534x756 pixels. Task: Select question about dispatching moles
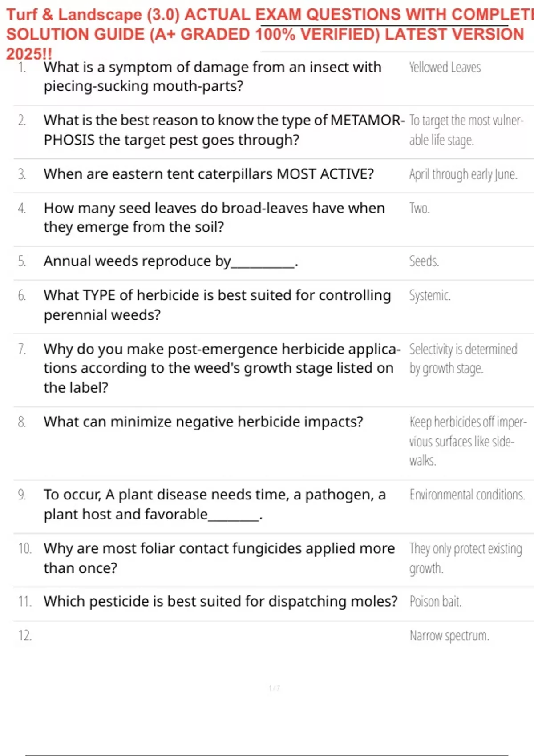point(220,601)
